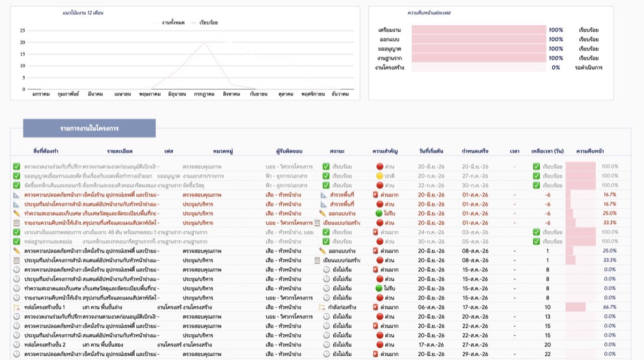Viewport: 644px width, 360px height.
Task: Click the สิ่งที่ต้องทำ column header
Action: tap(46, 151)
